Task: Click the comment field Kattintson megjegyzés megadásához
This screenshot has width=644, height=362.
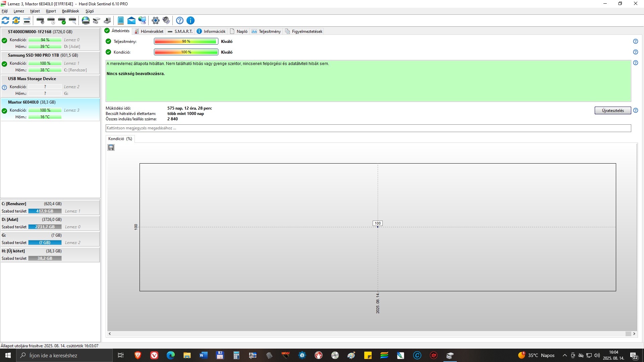Action: click(368, 128)
